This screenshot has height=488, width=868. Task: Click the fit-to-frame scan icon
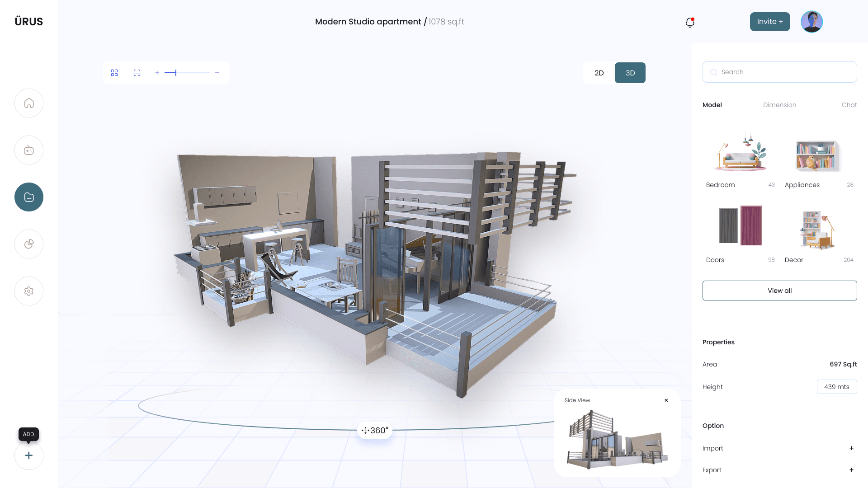click(x=137, y=73)
